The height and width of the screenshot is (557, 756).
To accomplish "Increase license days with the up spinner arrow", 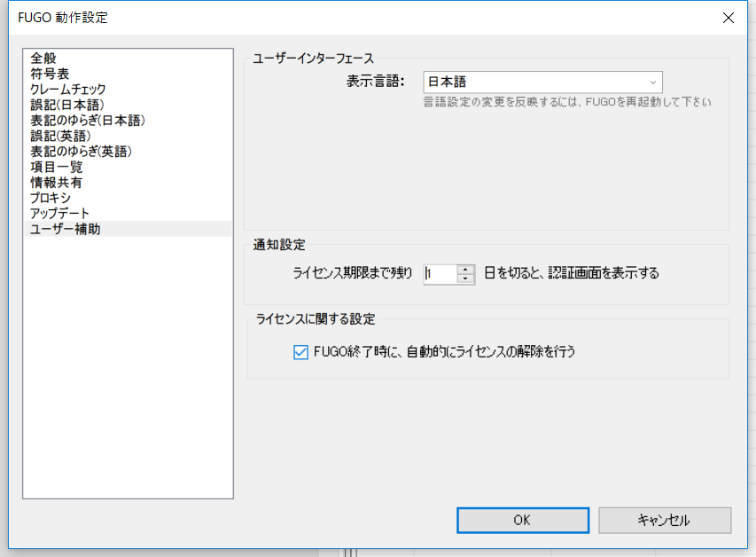I will coord(465,270).
